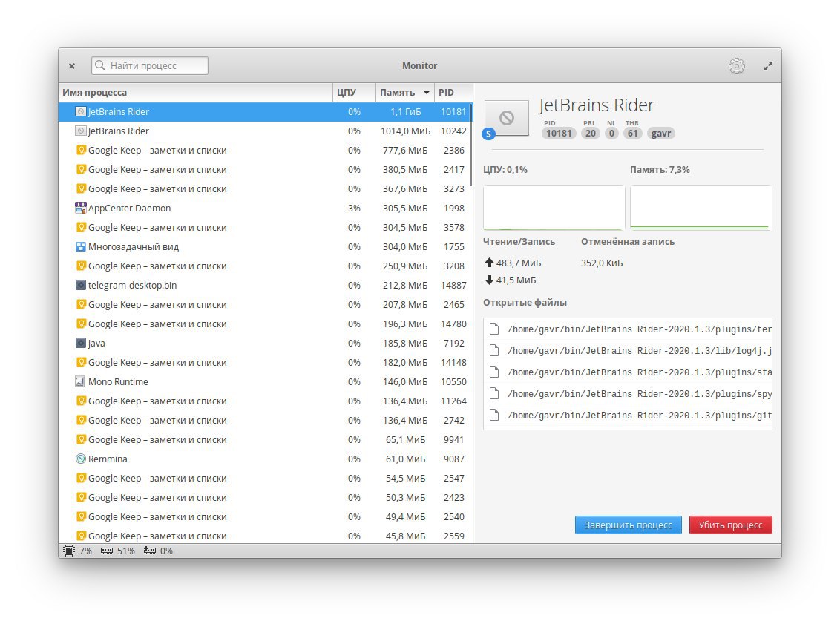840x627 pixels.
Task: Click the gavr user badge
Action: (661, 134)
